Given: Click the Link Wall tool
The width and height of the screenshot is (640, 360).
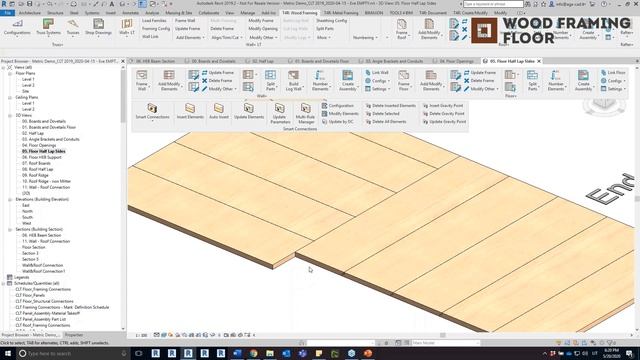Looking at the screenshot, I should click(377, 73).
